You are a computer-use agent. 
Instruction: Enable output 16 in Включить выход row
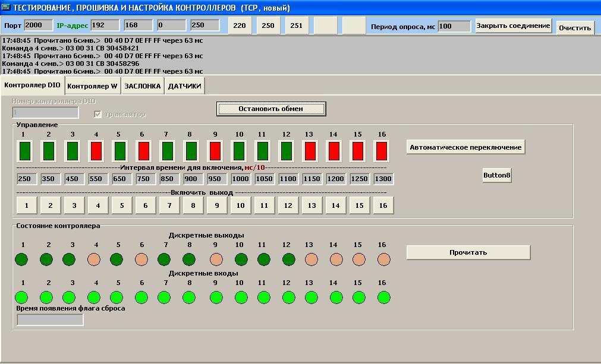click(383, 205)
